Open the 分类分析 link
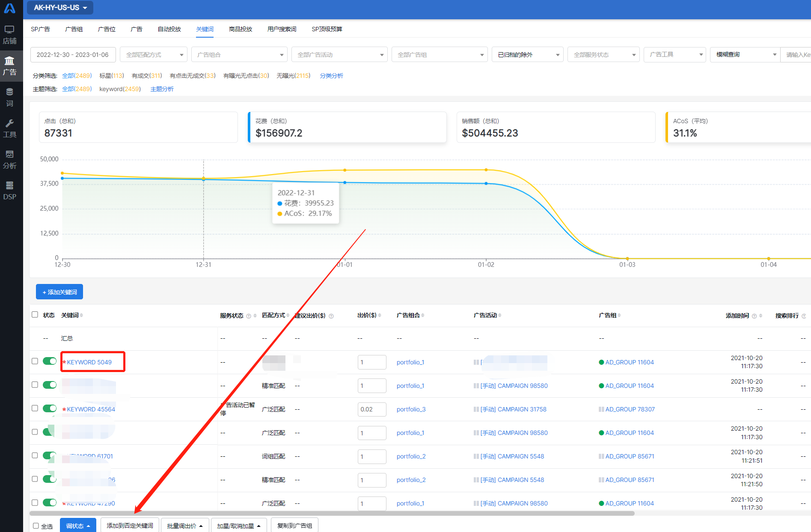The width and height of the screenshot is (811, 532). coord(332,76)
